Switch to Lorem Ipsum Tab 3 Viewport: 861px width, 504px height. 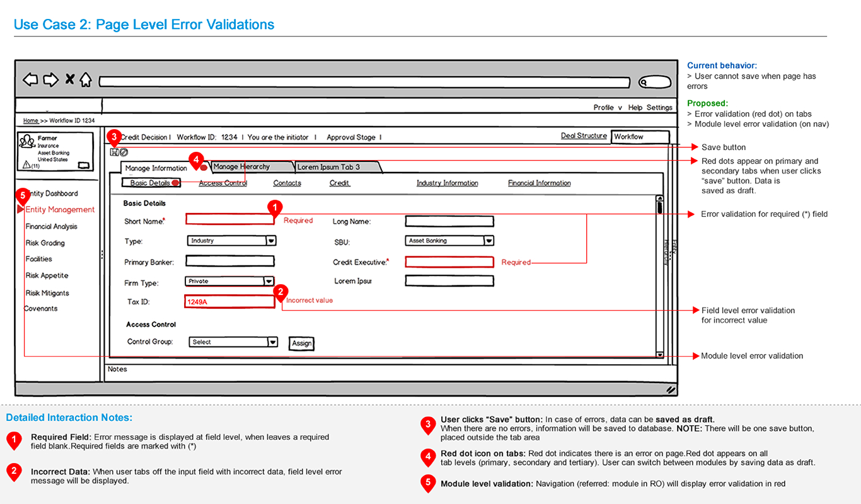(x=337, y=167)
